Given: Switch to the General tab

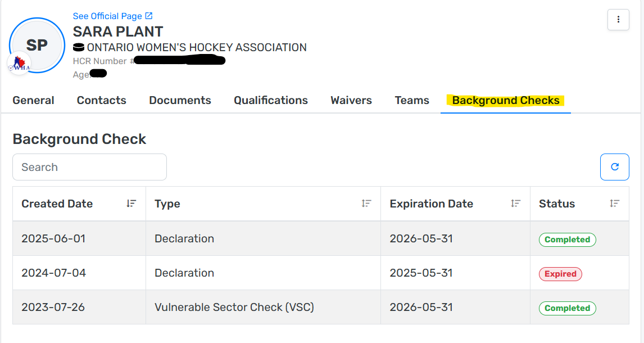Looking at the screenshot, I should pos(33,101).
